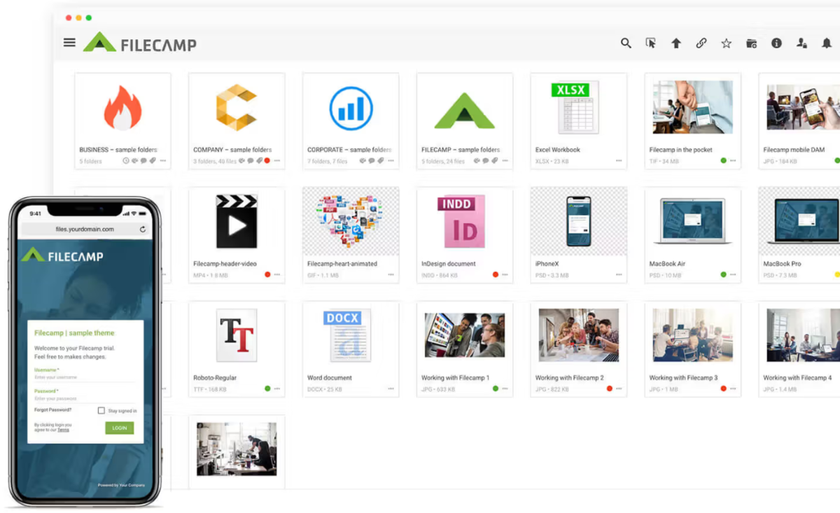Image resolution: width=840 pixels, height=513 pixels.
Task: Open more options for FILECAMP folder
Action: tap(505, 161)
